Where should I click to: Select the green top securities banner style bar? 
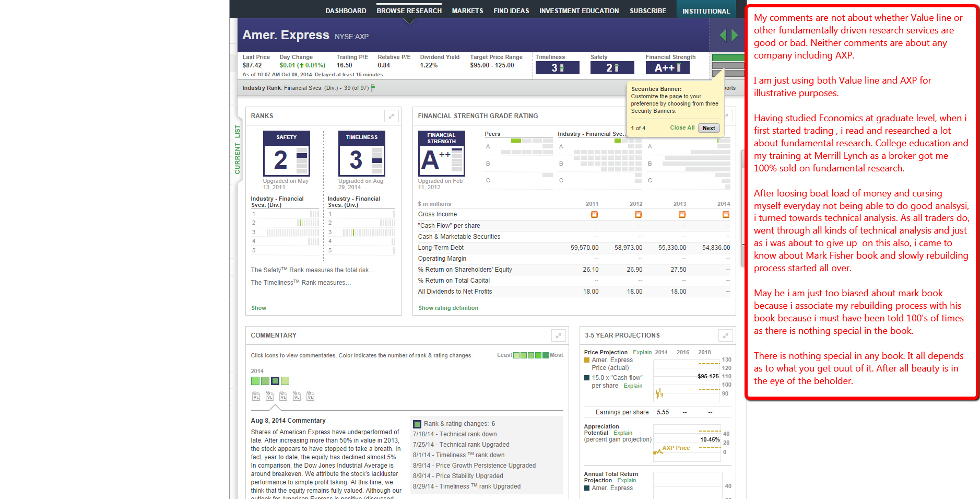pyautogui.click(x=728, y=57)
